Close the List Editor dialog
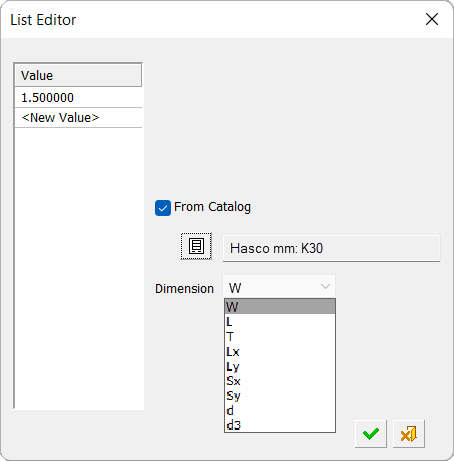 tap(432, 19)
